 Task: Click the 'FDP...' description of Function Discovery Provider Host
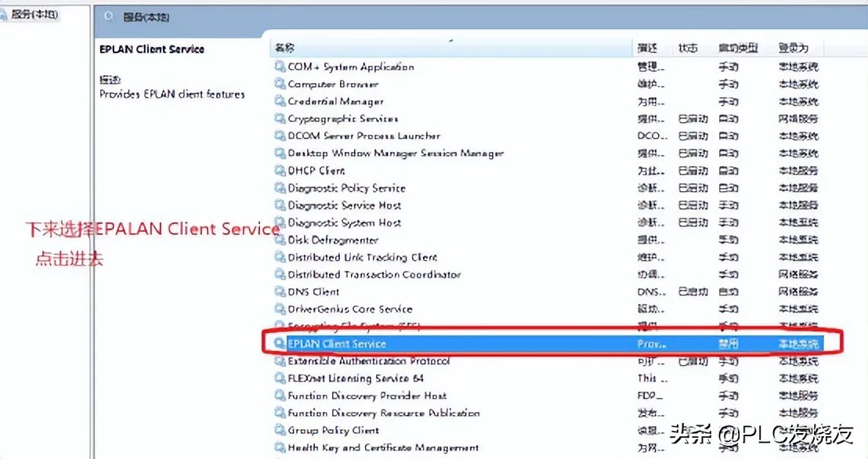tap(650, 396)
